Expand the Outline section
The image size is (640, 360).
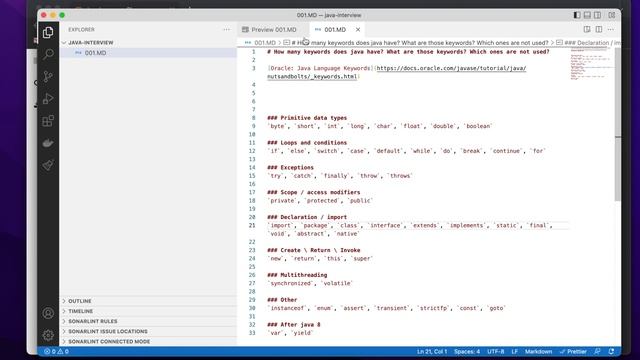[80, 301]
